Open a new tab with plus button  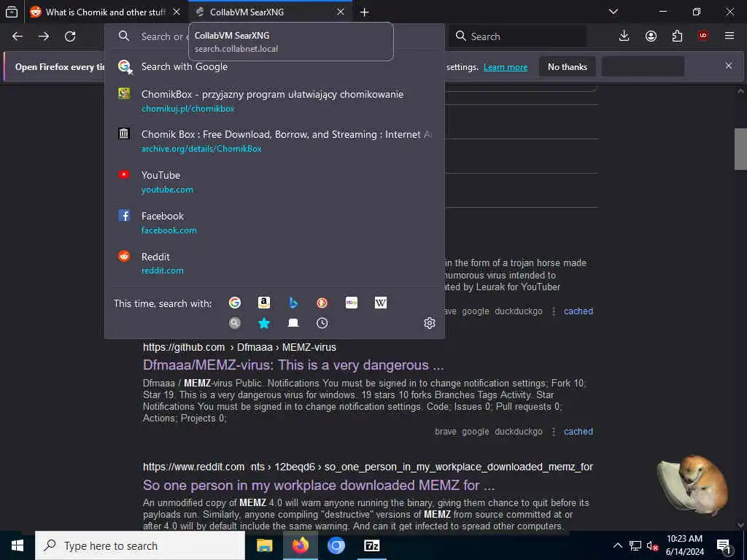coord(365,12)
